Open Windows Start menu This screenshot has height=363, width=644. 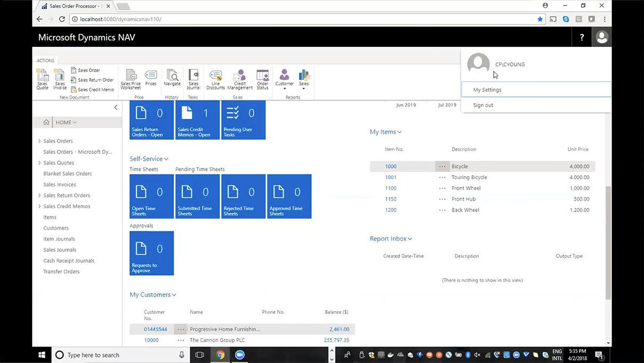pos(42,355)
